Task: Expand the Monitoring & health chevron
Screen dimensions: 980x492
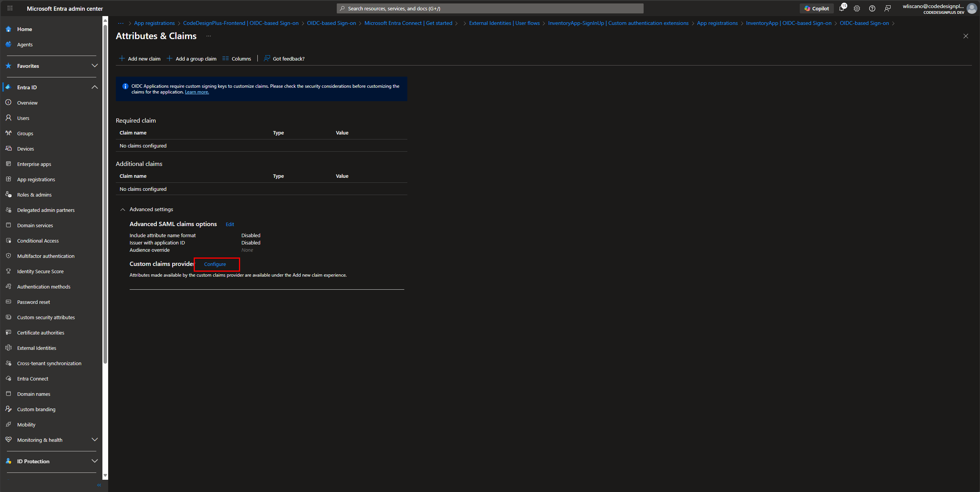Action: click(95, 440)
